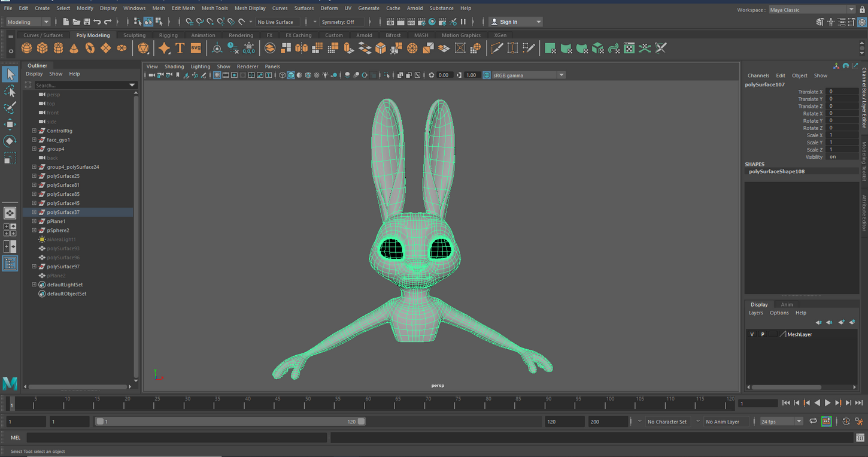Expand the ControlRig node in Outliner
This screenshot has width=868, height=457.
pyautogui.click(x=34, y=131)
